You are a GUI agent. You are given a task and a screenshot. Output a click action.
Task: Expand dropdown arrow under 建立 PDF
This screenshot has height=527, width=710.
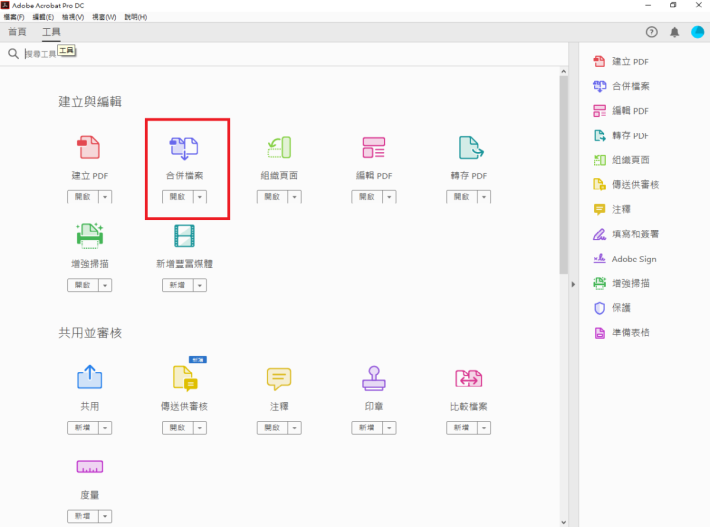[x=105, y=197]
